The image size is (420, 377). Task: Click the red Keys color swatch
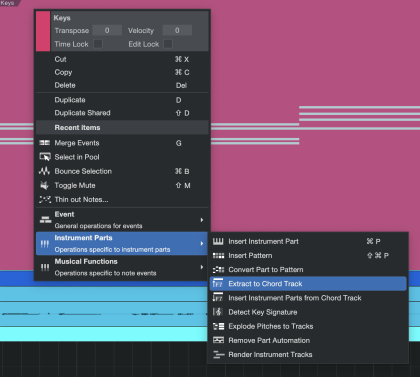[x=43, y=31]
